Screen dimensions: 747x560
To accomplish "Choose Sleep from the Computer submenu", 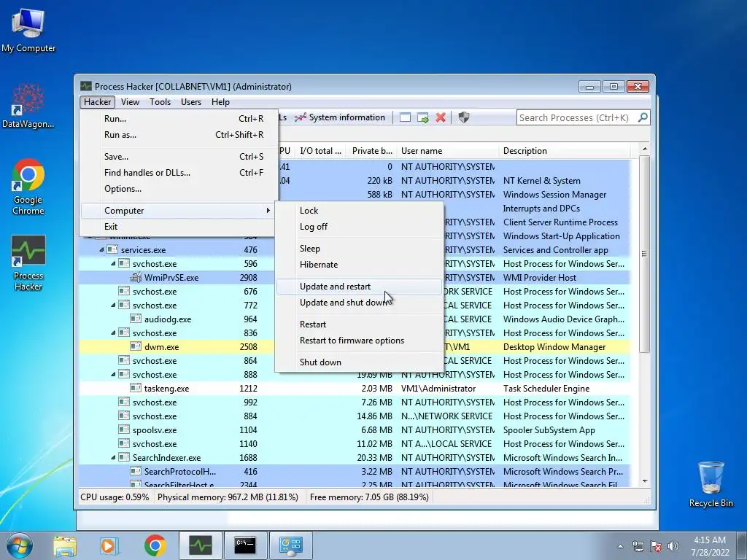I will [359, 249].
